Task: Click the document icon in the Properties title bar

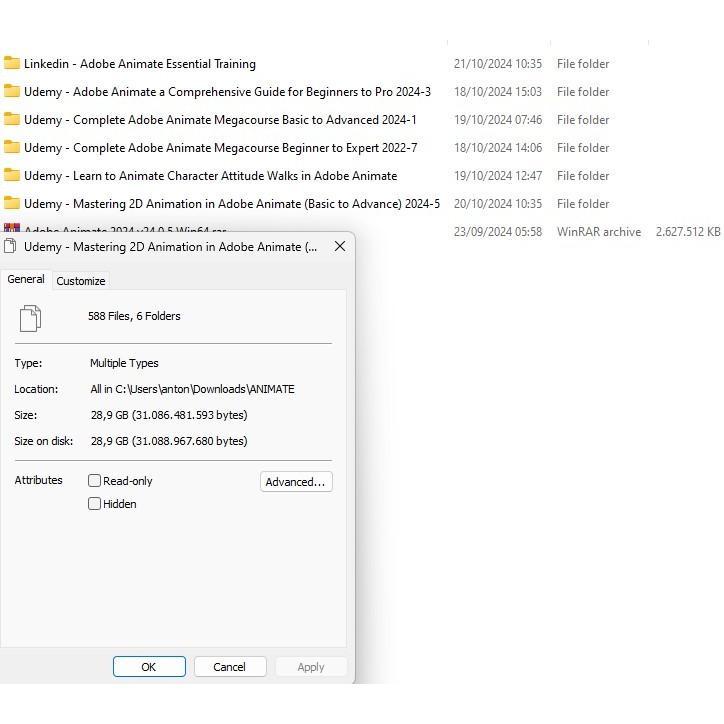Action: click(x=10, y=247)
